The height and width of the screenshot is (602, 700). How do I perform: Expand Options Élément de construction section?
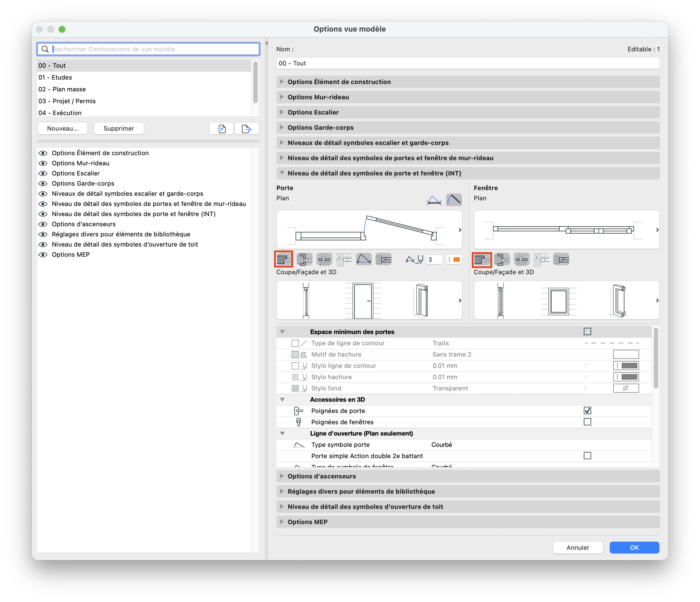click(x=468, y=82)
